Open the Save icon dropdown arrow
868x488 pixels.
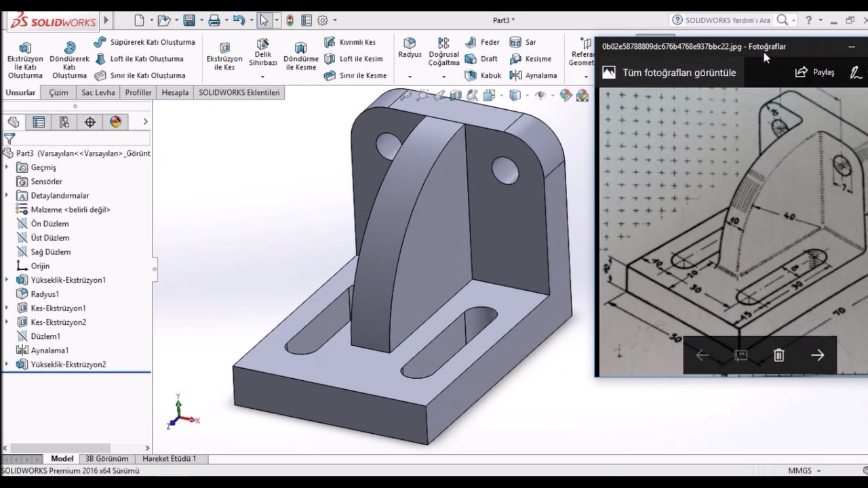(x=201, y=20)
